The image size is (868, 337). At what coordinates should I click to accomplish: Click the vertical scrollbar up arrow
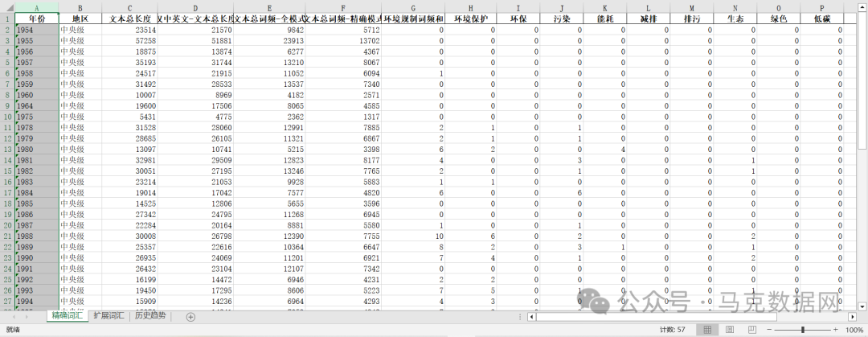[x=862, y=6]
